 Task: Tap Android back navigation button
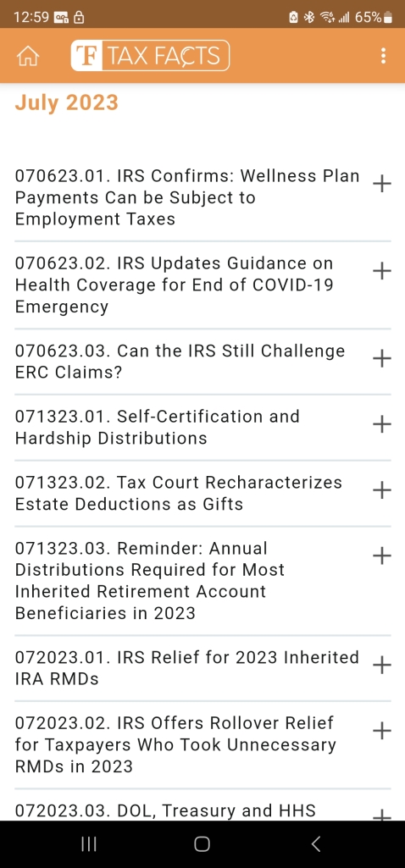[316, 843]
